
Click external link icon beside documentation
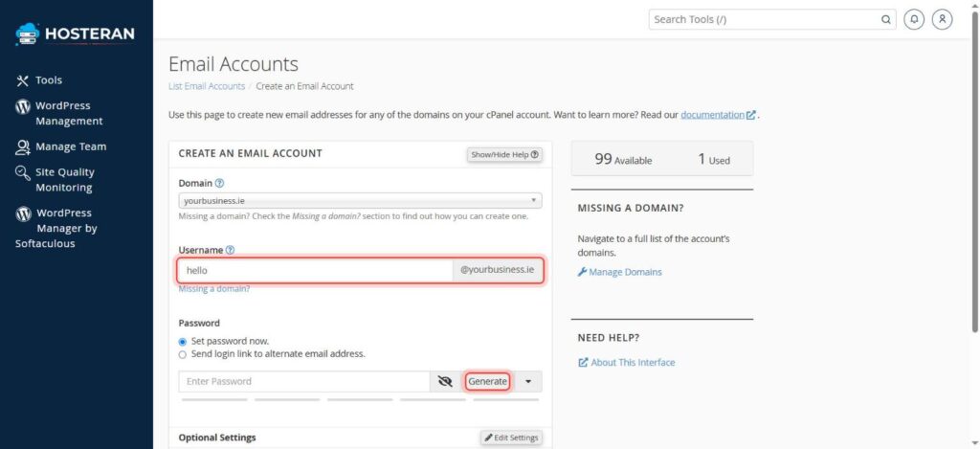point(751,115)
